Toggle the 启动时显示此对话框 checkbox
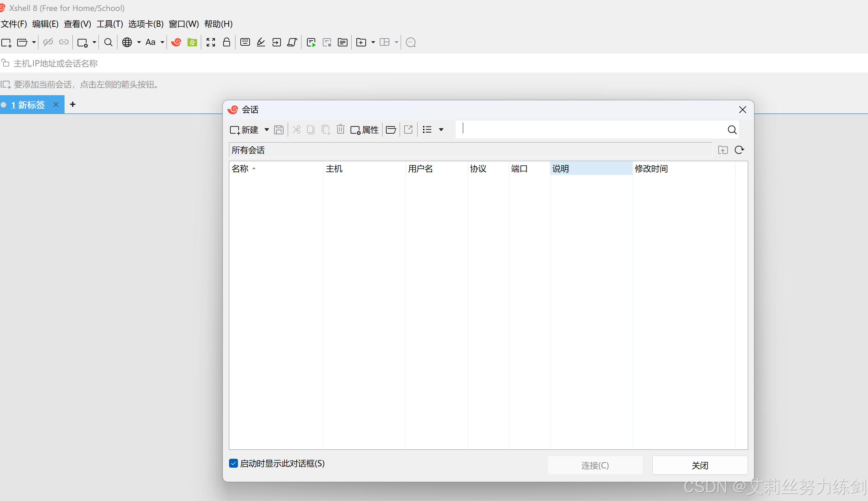Image resolution: width=868 pixels, height=501 pixels. coord(233,463)
